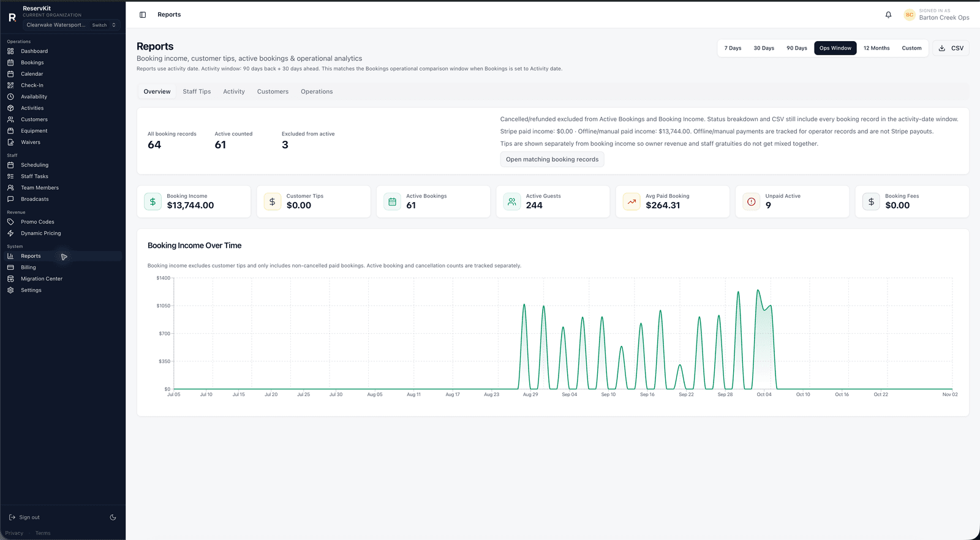This screenshot has width=980, height=540.
Task: Select the 90 Days range
Action: pyautogui.click(x=797, y=48)
